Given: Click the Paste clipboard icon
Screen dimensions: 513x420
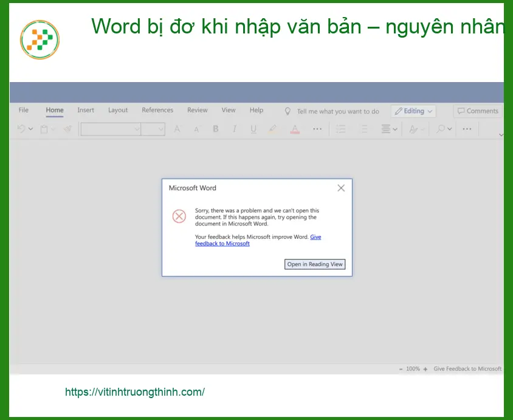Looking at the screenshot, I should pos(44,129).
